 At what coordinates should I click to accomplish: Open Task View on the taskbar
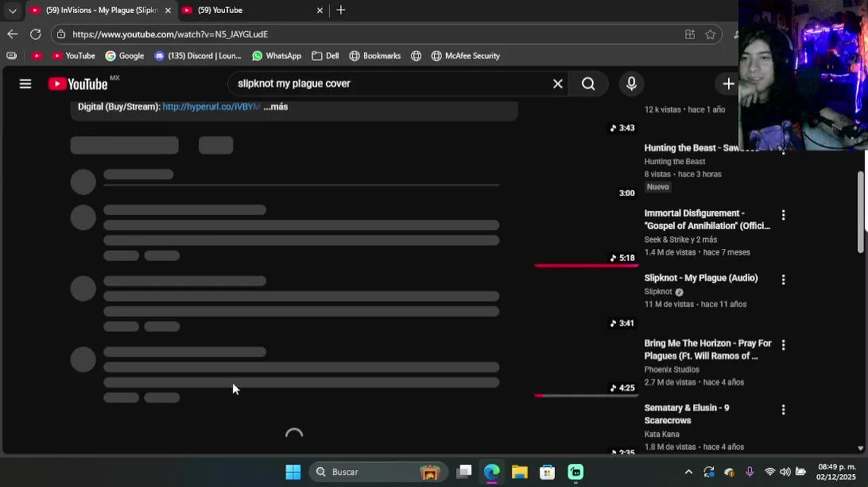[x=464, y=472]
